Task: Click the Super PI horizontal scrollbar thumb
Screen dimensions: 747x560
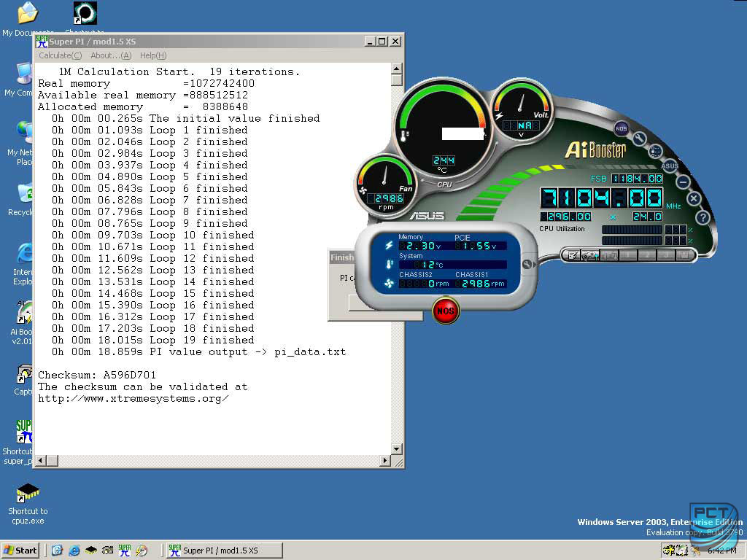Action: [x=53, y=461]
